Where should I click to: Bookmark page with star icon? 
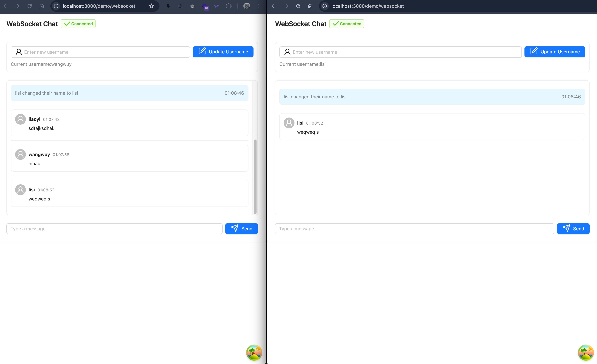coord(151,6)
